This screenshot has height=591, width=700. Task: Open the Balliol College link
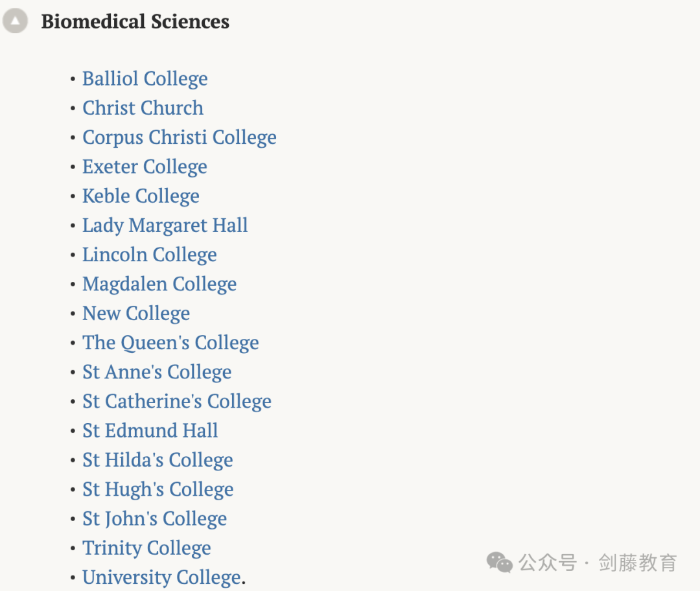(x=145, y=80)
